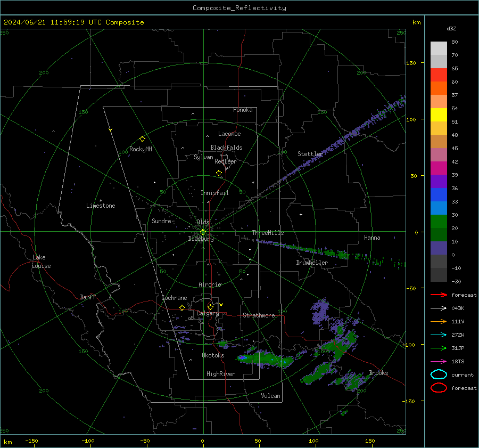Screen dimensions: 479x448
Task: Click the cyan current ellipse icon
Action: tap(439, 374)
